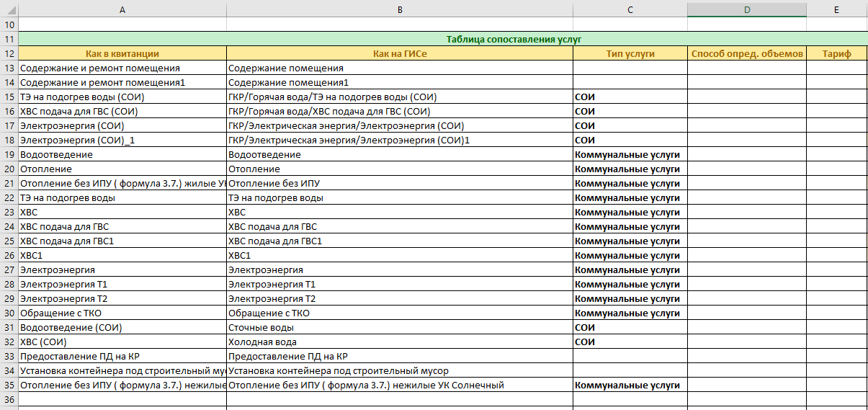Select column B header

400,9
